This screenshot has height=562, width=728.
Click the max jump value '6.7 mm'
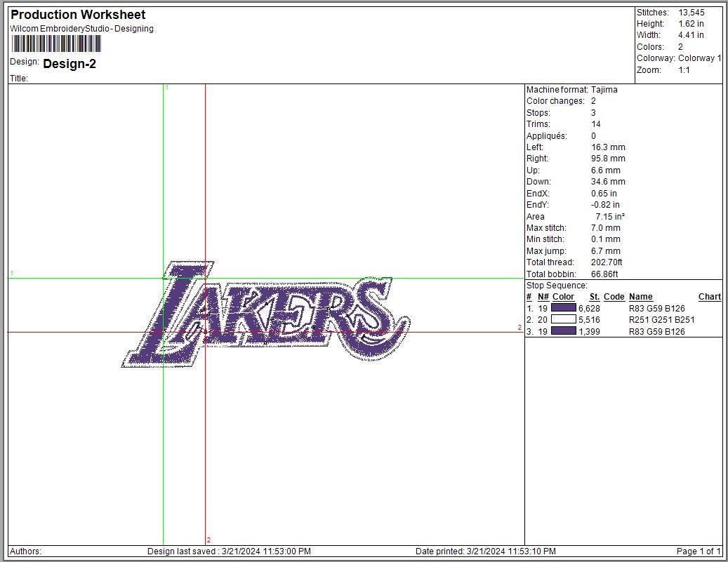(x=605, y=251)
